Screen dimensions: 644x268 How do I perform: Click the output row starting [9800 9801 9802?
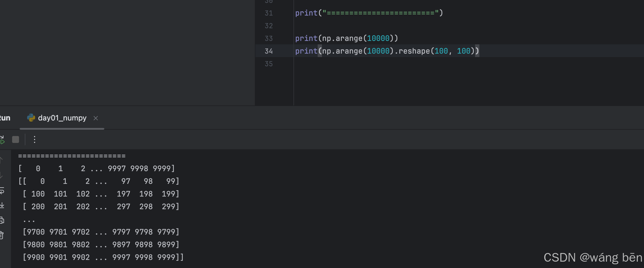tap(101, 245)
